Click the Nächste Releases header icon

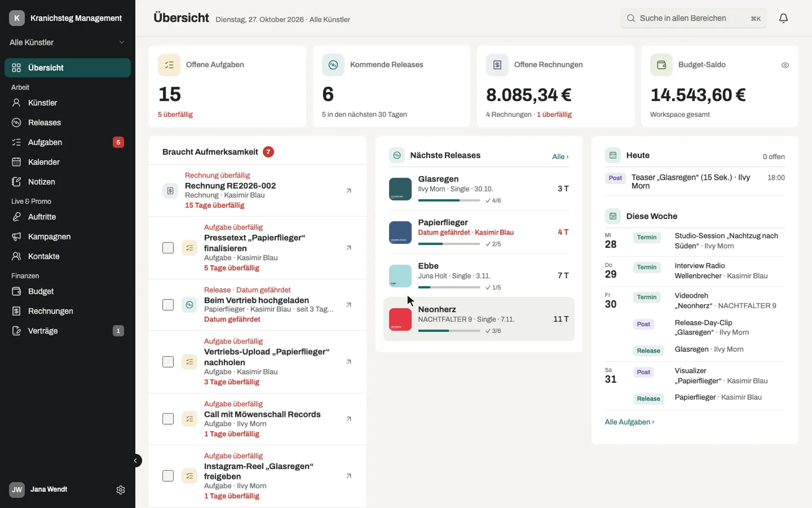[x=397, y=155]
